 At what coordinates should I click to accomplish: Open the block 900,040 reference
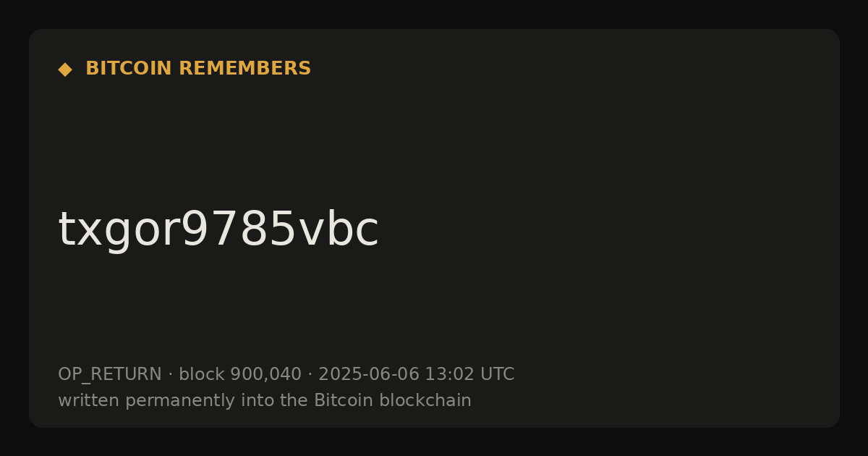[240, 375]
